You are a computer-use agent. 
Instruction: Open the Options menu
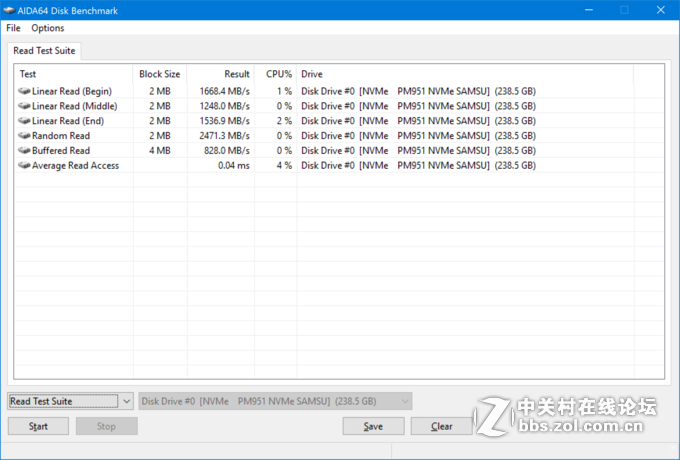click(48, 28)
